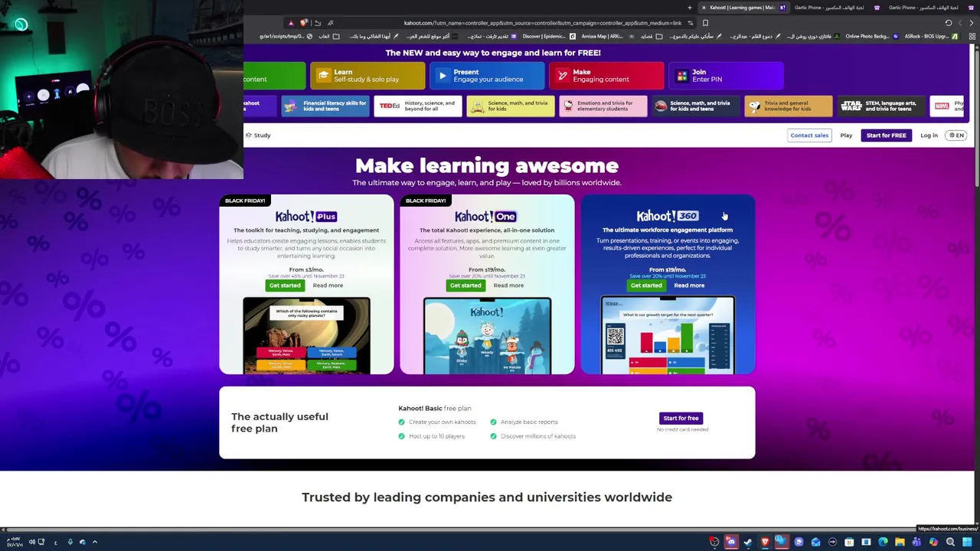Open Microsoft Edge from taskbar
980x551 pixels.
click(x=883, y=542)
